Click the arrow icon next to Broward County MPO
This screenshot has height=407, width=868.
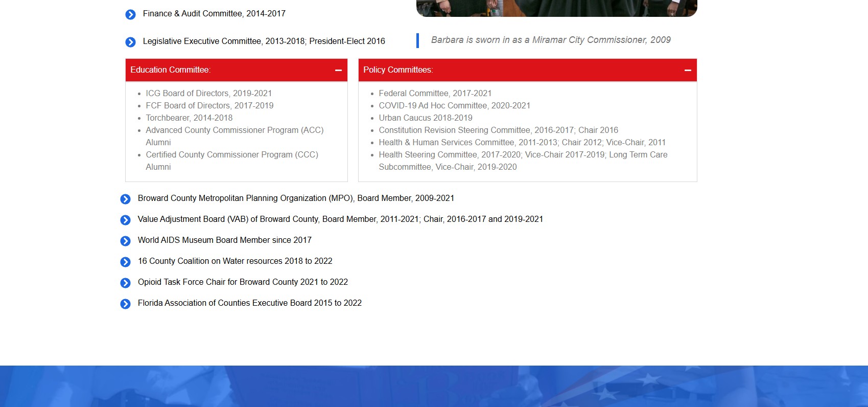click(125, 199)
